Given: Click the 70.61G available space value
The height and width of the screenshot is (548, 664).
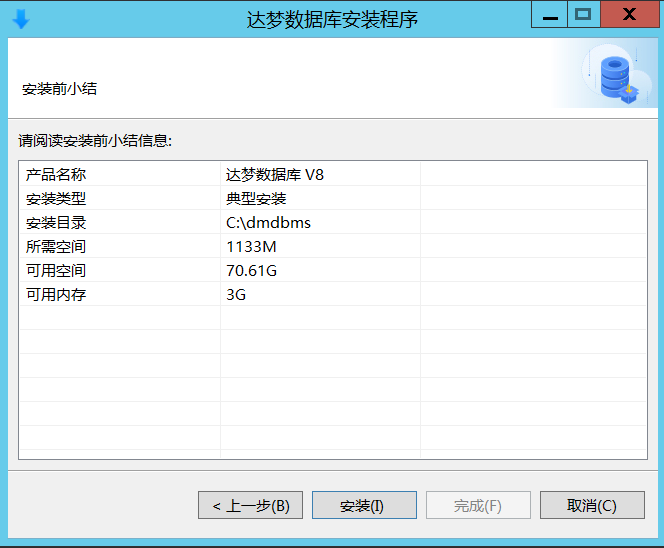Looking at the screenshot, I should (x=252, y=271).
